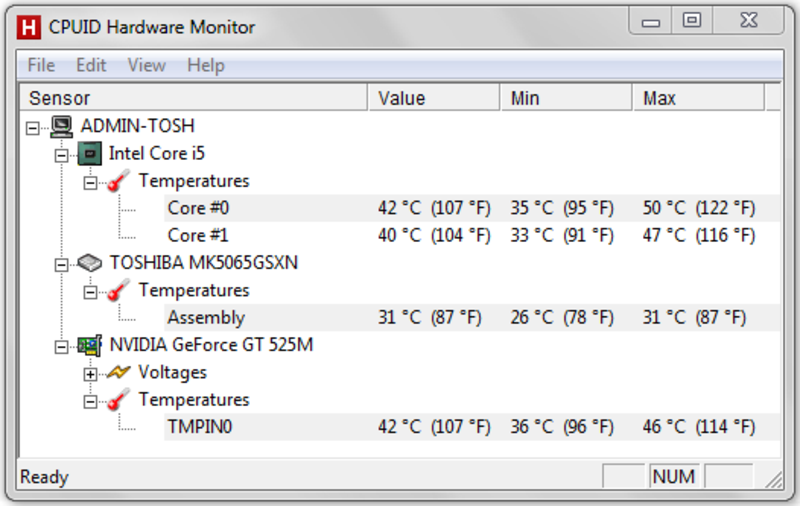Expand the Voltages node under NVIDIA
This screenshot has height=506, width=800.
click(x=90, y=374)
